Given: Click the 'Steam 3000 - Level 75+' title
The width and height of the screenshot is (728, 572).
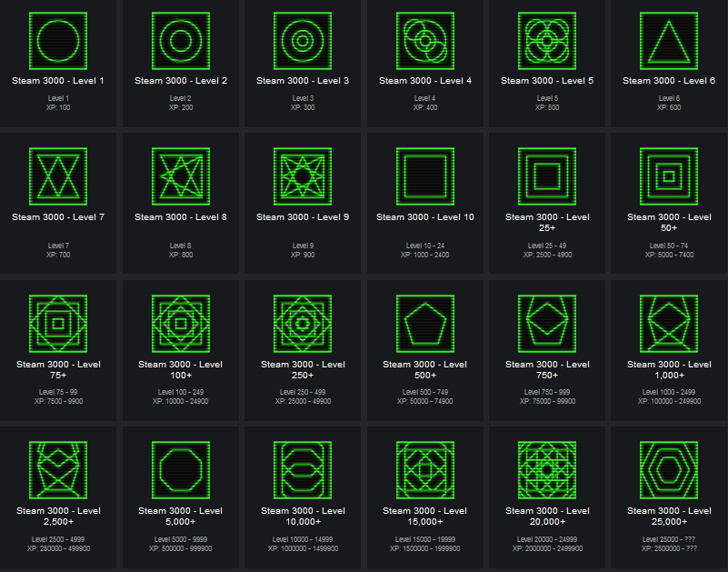Looking at the screenshot, I should 58,369.
